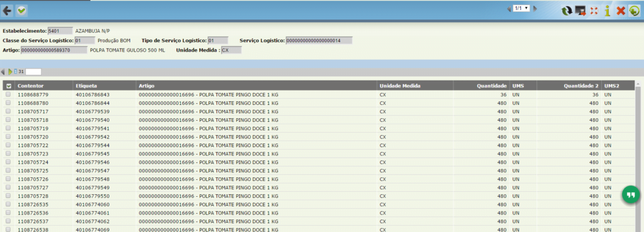Image resolution: width=644 pixels, height=232 pixels.
Task: Click the refresh arrows icon
Action: pos(567,11)
